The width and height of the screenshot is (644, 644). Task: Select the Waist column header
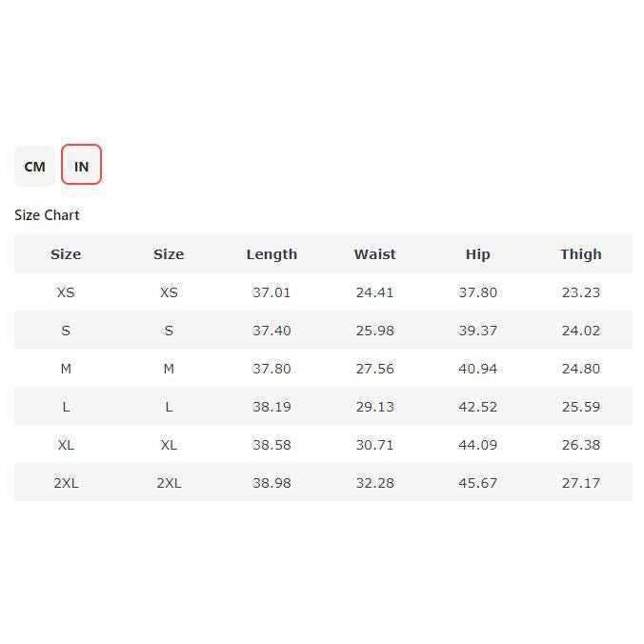point(374,254)
